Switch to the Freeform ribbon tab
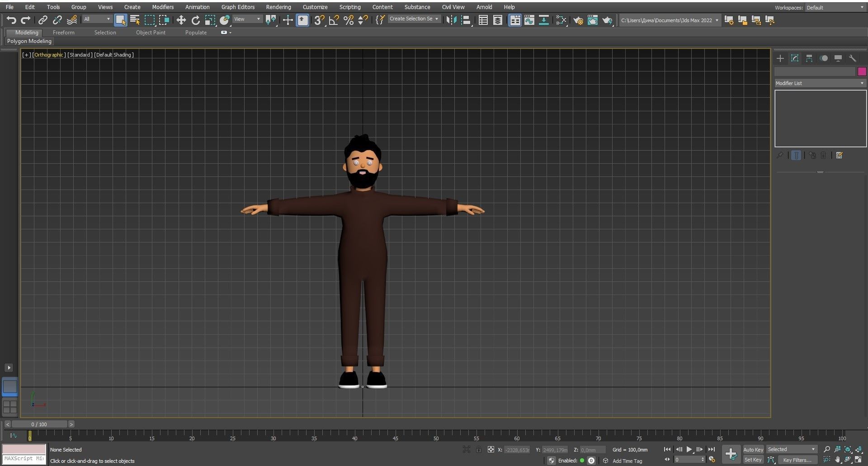Image resolution: width=868 pixels, height=466 pixels. pos(63,33)
